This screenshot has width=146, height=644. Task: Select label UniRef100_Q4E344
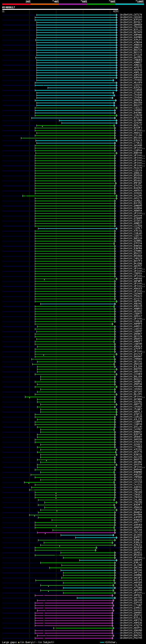[131, 568]
